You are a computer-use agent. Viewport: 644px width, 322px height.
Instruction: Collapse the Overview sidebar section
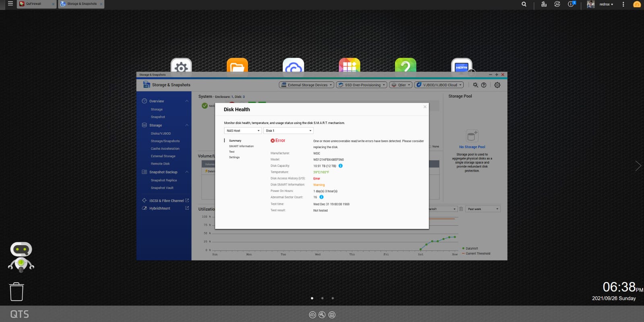pos(187,101)
